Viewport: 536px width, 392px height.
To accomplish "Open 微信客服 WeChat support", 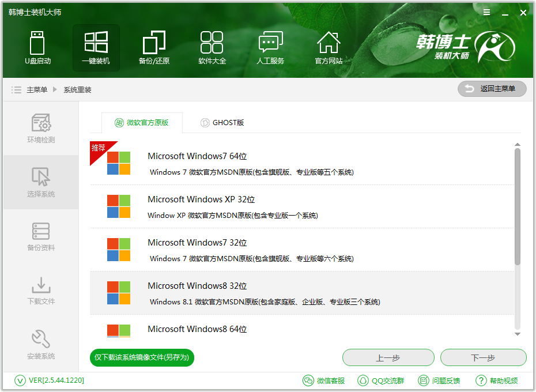I will (324, 380).
